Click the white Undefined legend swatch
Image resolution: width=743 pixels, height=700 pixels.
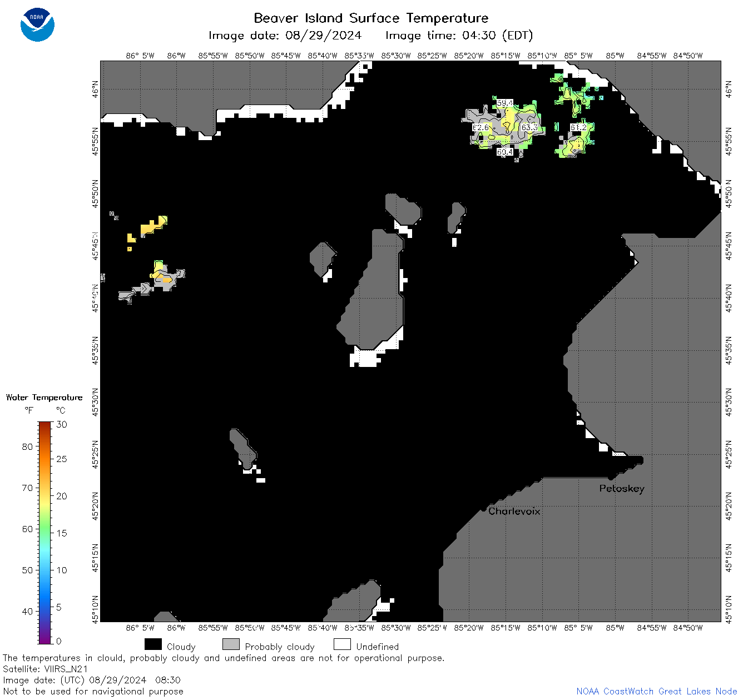pyautogui.click(x=342, y=644)
